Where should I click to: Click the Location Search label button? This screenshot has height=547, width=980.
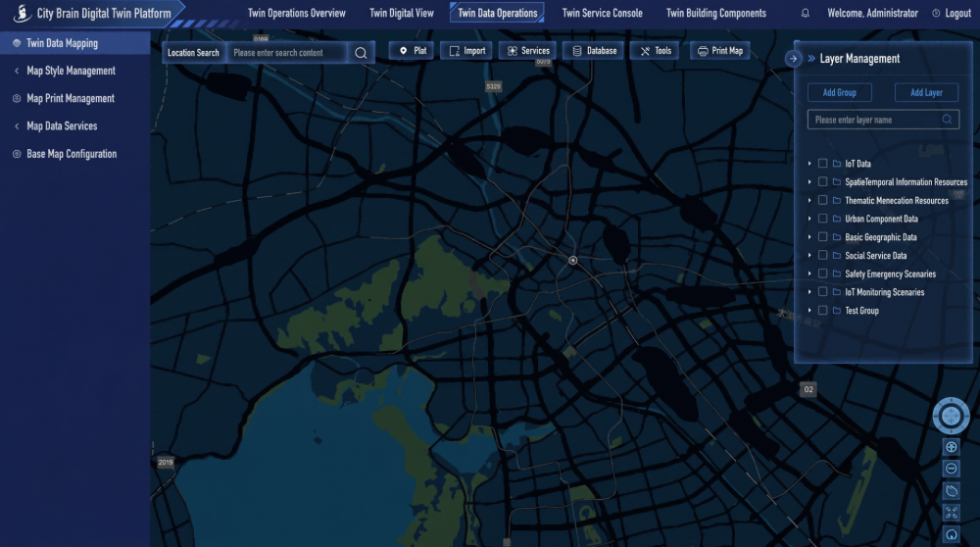point(193,53)
